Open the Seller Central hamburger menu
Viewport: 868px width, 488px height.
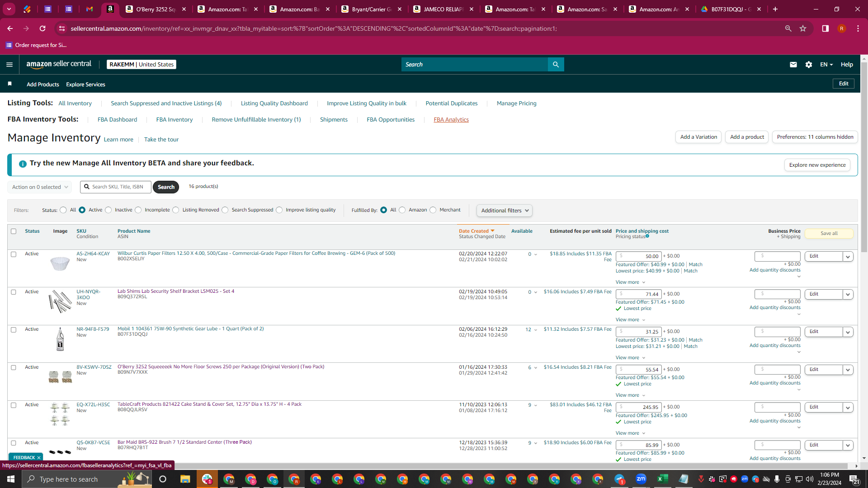[9, 65]
